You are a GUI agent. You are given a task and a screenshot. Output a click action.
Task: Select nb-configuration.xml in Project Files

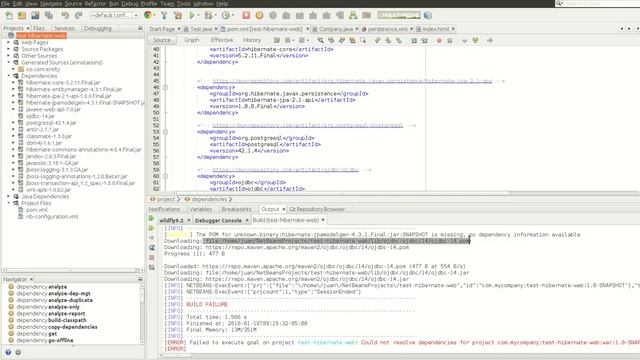click(52, 216)
